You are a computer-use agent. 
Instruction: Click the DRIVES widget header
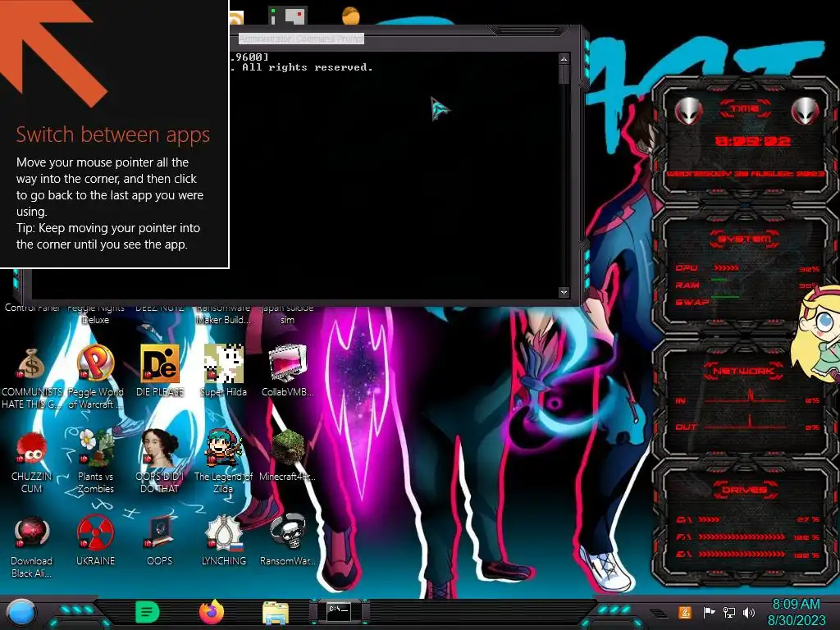coord(743,490)
